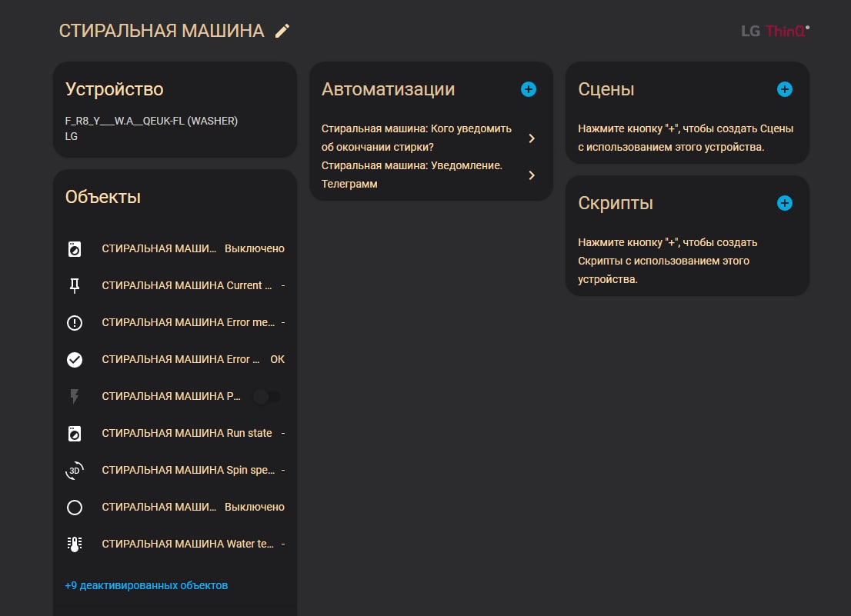Click the power lightning bolt icon
The width and height of the screenshot is (851, 616).
tap(75, 397)
